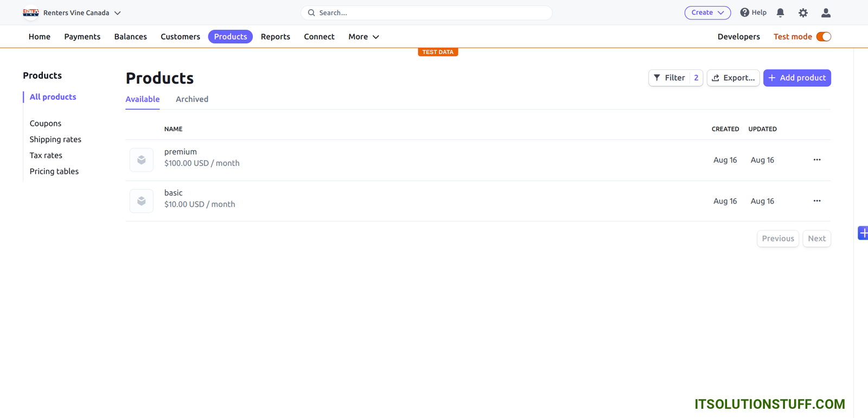The height and width of the screenshot is (418, 868).
Task: Open the notifications bell icon
Action: point(780,12)
